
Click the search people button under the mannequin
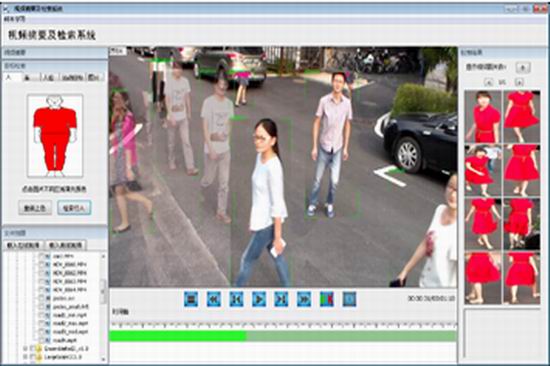[x=74, y=208]
